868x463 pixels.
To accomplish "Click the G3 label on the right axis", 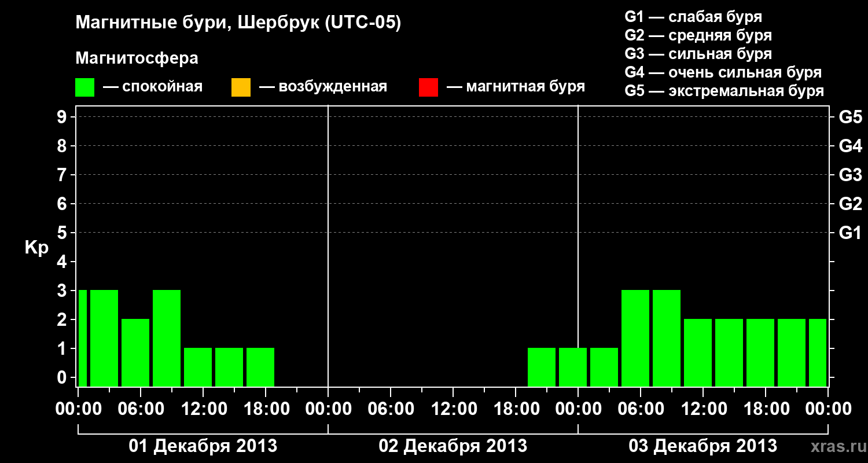I will click(851, 175).
